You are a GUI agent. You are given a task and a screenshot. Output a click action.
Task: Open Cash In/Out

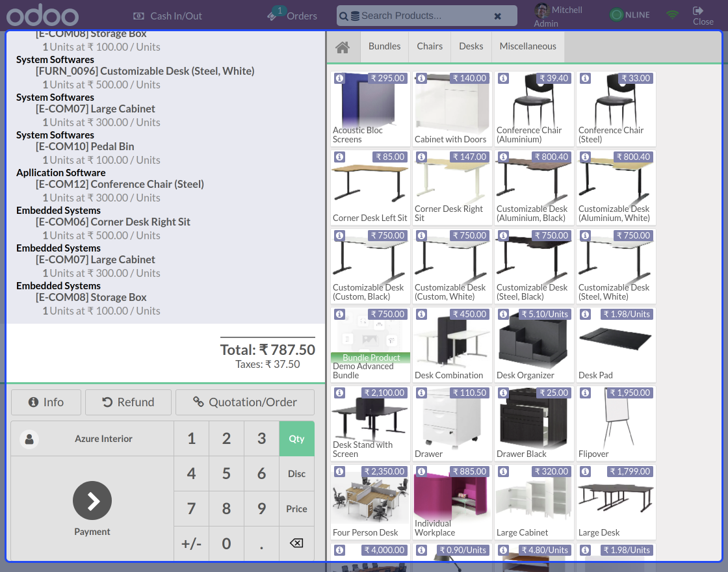tap(168, 16)
